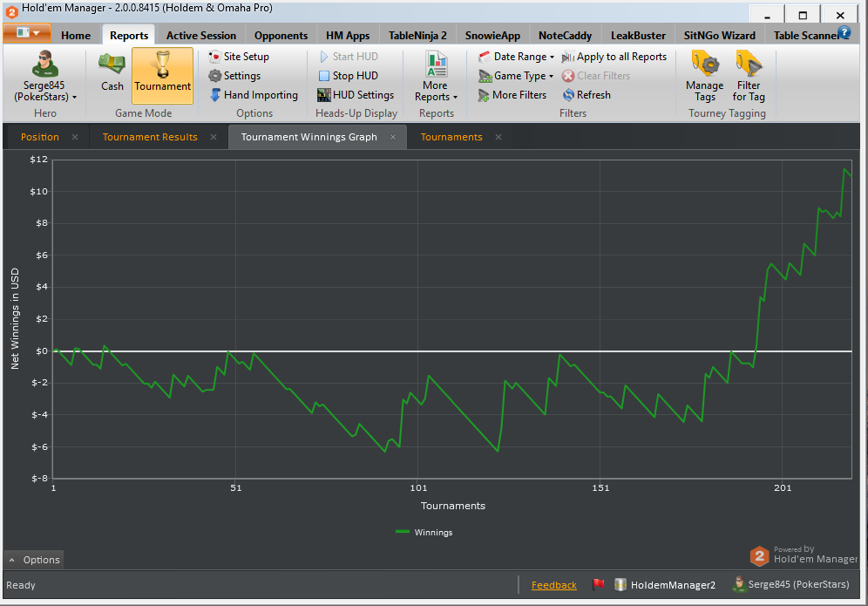Screen dimensions: 868x606
Task: Open the Feedback link
Action: coord(553,585)
